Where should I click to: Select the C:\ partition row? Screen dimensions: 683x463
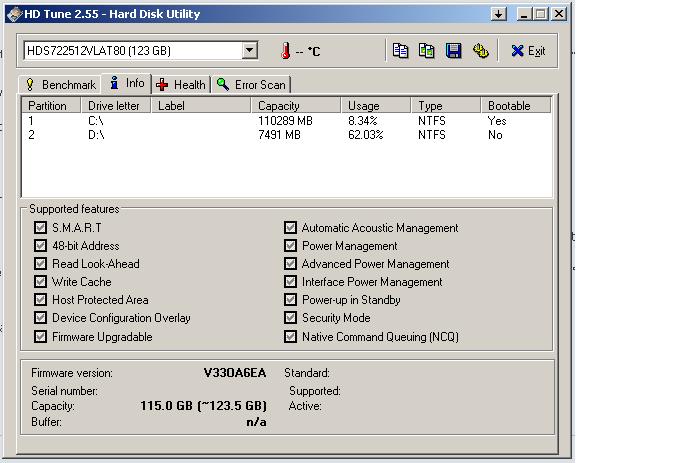287,121
